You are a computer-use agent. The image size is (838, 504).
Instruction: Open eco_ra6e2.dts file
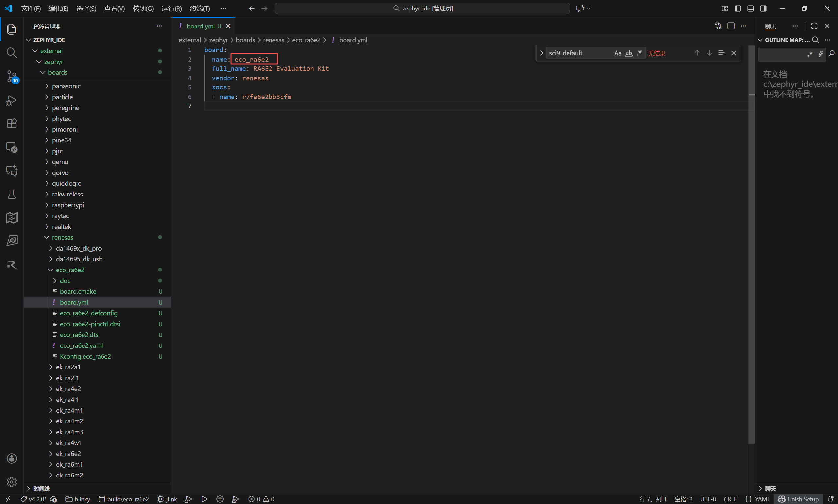click(79, 335)
